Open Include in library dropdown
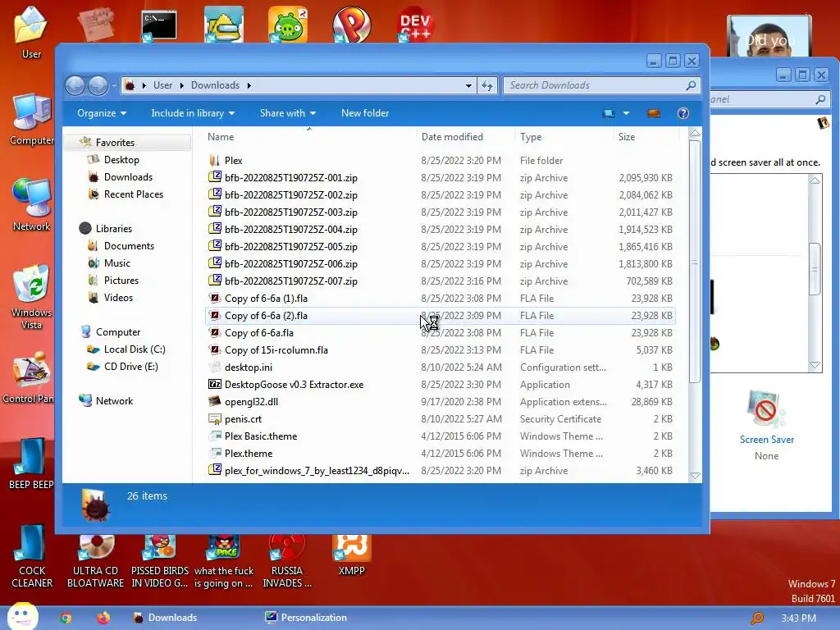The width and height of the screenshot is (840, 630). coord(193,113)
